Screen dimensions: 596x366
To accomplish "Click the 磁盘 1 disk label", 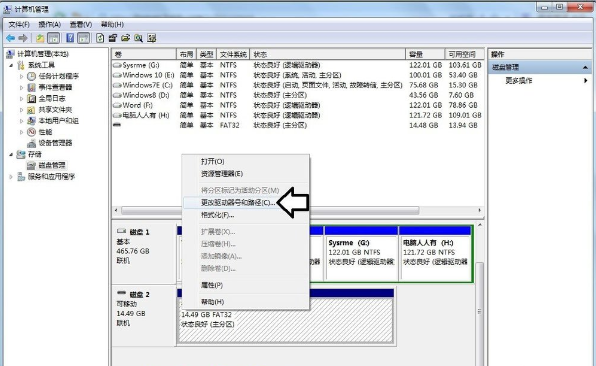I will [139, 232].
